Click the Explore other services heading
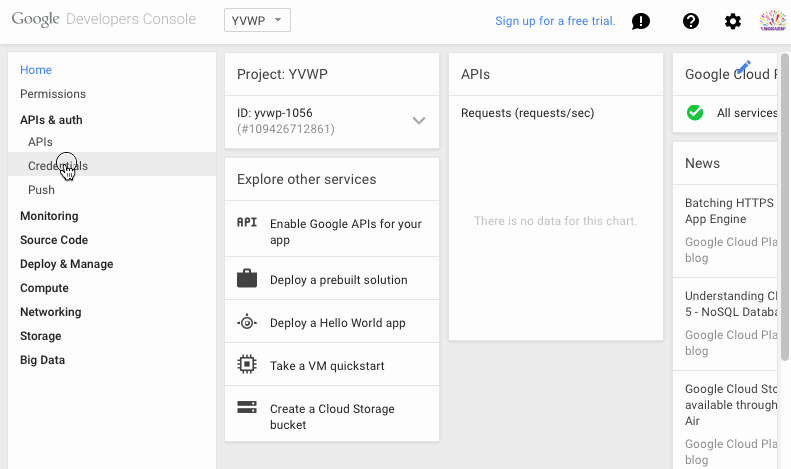Viewport: 791px width, 469px height. tap(307, 180)
